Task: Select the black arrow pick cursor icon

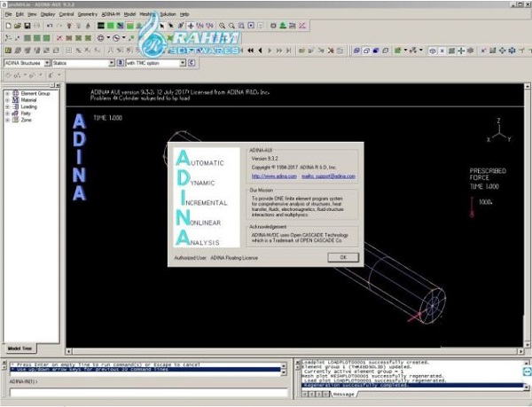Action: (x=162, y=26)
